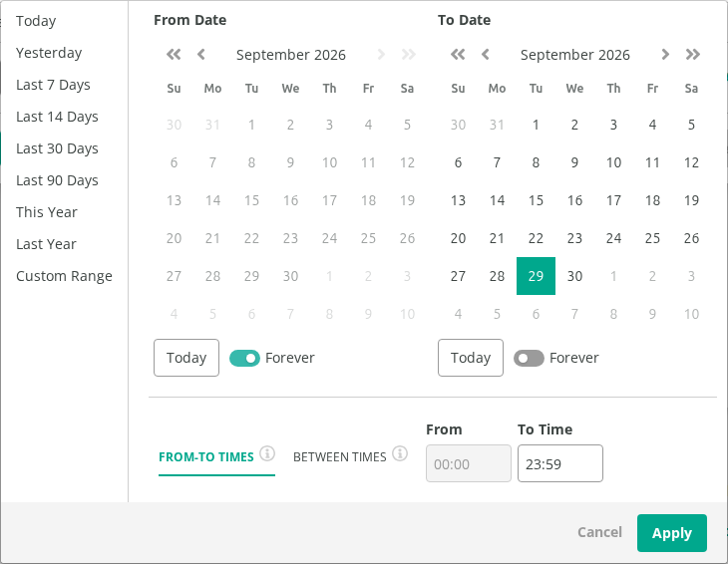Toggle Forever switch under From Date
Screen dimensions: 728x564
244,358
